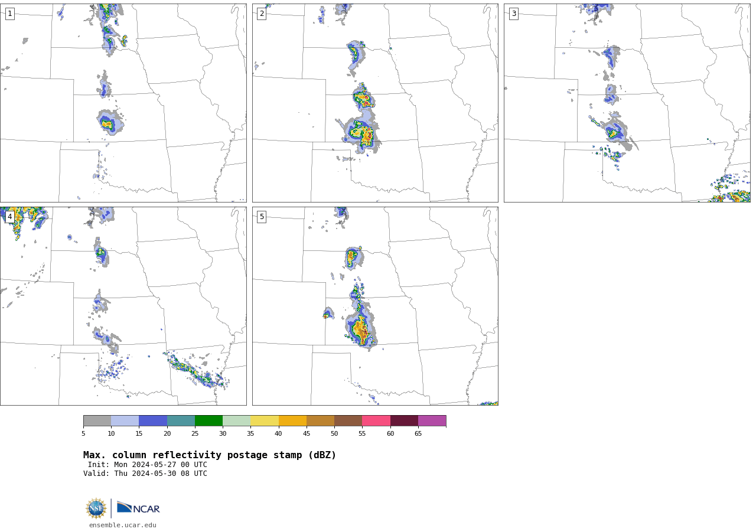Click the Max. column reflectivity title
Viewport: 756px width, 532px height.
coord(210,455)
